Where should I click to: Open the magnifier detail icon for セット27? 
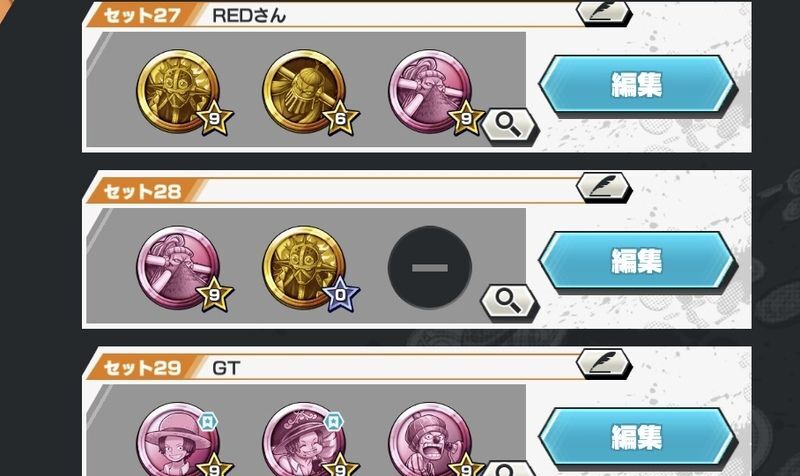[510, 126]
